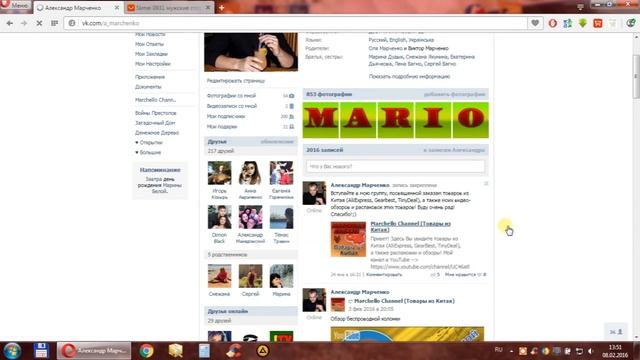The image size is (640, 360).
Task: Go forward with the browser forward arrow
Action: pyautogui.click(x=24, y=23)
